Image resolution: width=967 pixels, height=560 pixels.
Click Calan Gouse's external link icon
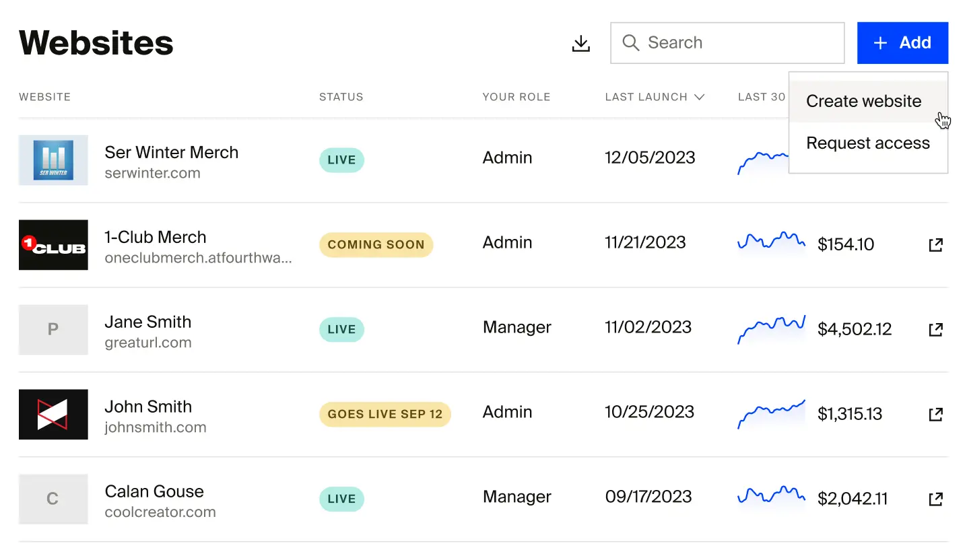tap(936, 499)
